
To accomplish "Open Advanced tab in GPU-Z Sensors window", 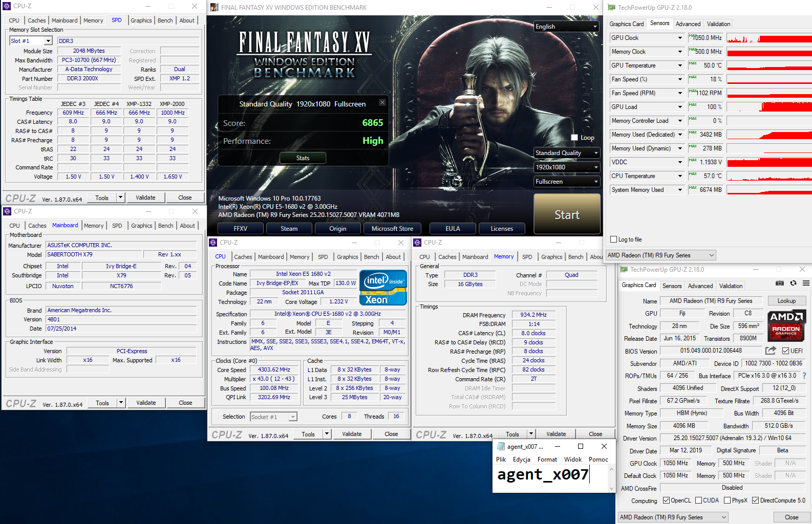I will (x=688, y=24).
